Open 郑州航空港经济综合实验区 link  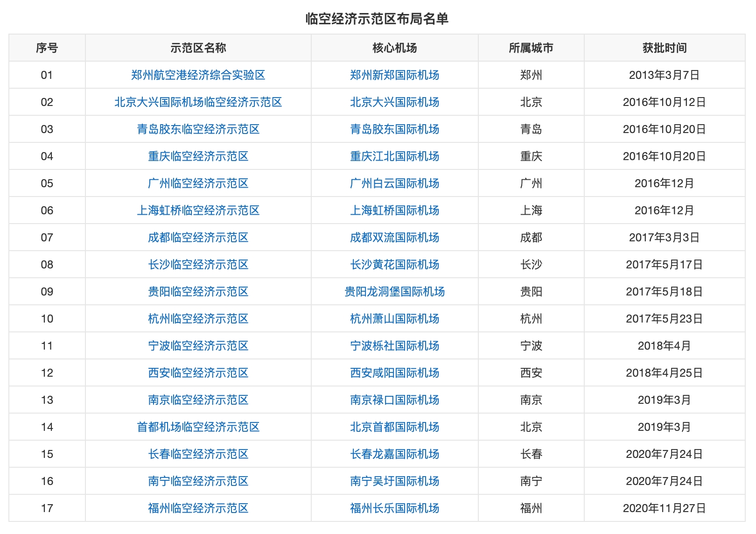pyautogui.click(x=198, y=75)
